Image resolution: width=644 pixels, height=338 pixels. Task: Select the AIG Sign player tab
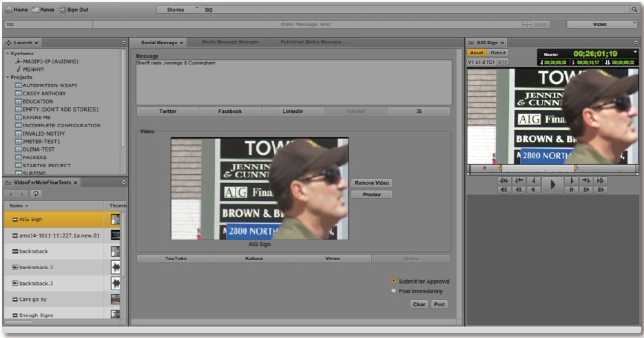tap(487, 43)
